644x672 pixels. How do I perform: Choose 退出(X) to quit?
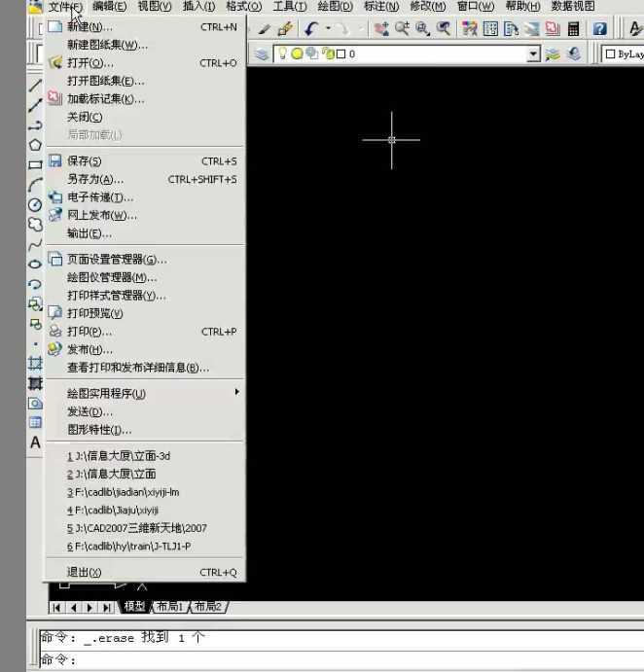coord(145,572)
